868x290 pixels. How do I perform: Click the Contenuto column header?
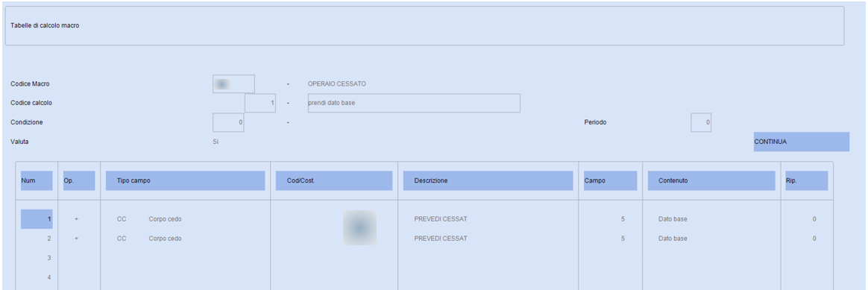[x=711, y=181]
